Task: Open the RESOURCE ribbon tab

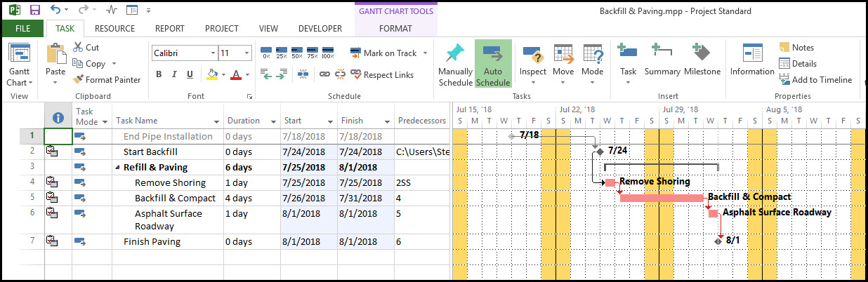Action: 114,29
